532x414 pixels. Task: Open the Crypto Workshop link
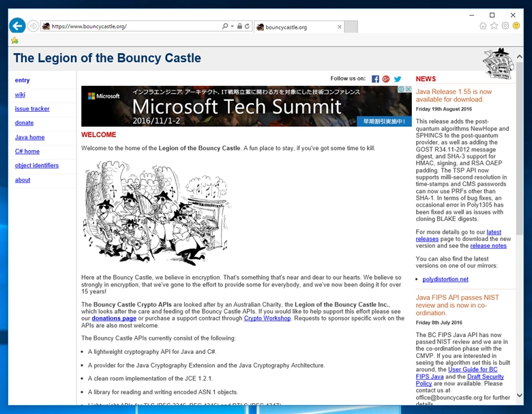coord(267,319)
